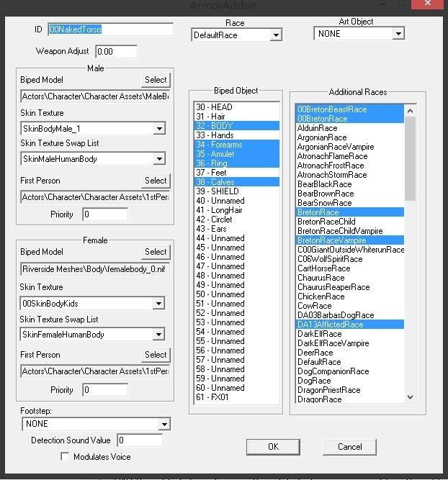The width and height of the screenshot is (448, 480).
Task: Open Female Skin Texture Swap List dropdown
Action: [x=160, y=335]
